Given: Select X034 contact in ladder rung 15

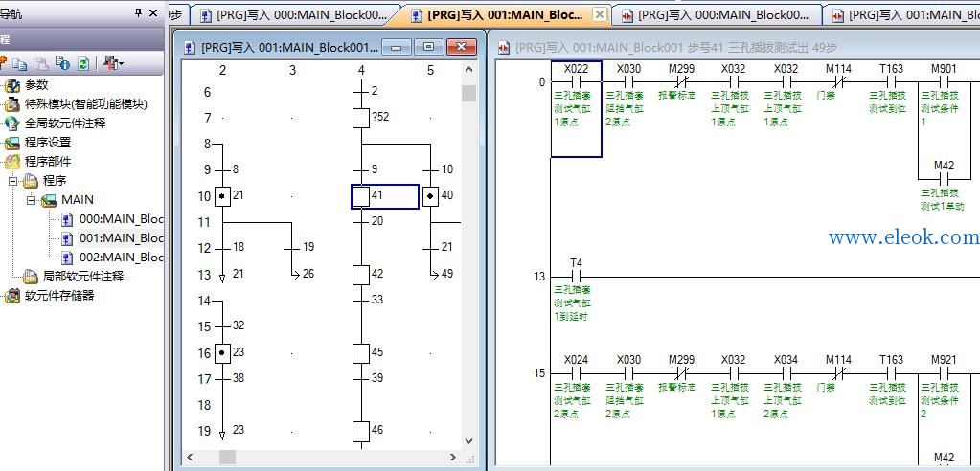Looking at the screenshot, I should (786, 373).
